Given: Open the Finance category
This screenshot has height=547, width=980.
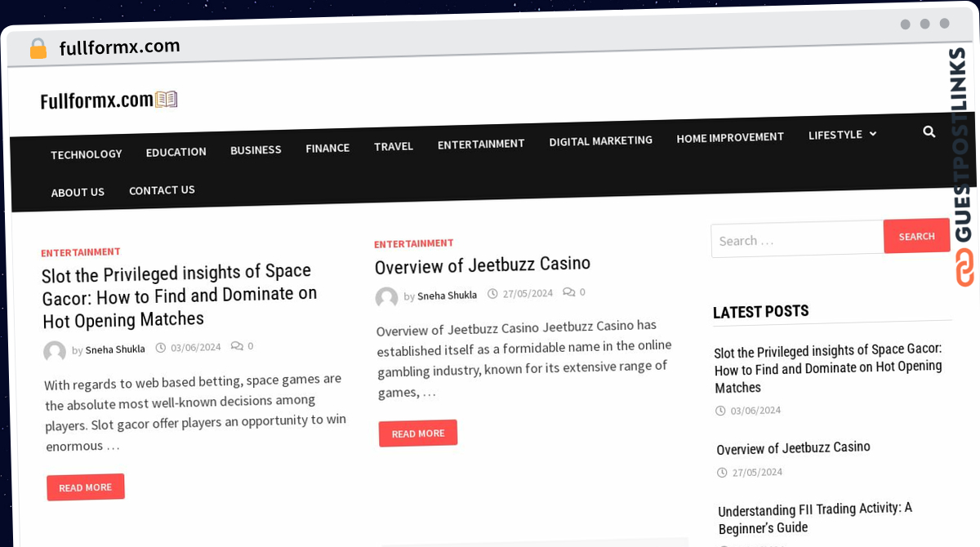Looking at the screenshot, I should click(x=327, y=148).
